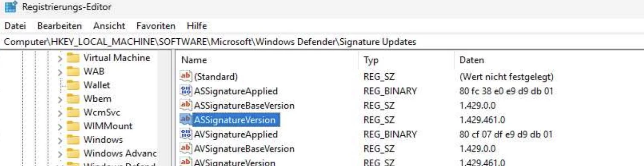Viewport: 644px width, 166px height.
Task: Expand the WcmSvc registry key
Action: (61, 113)
